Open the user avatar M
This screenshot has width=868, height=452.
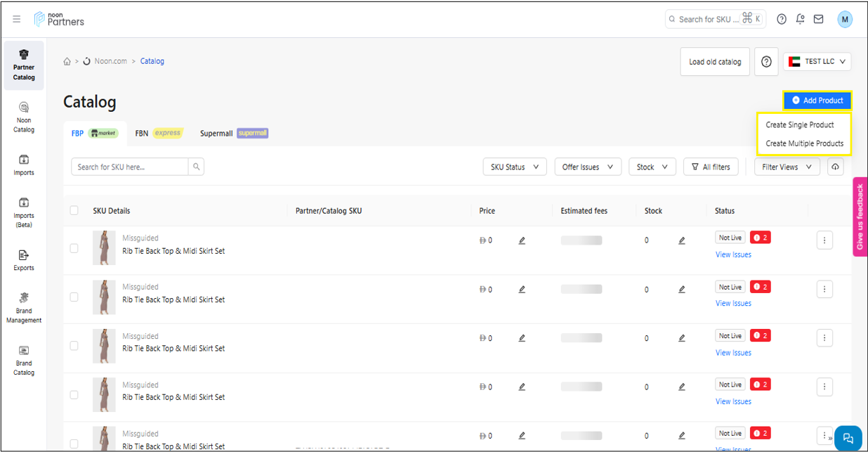click(845, 20)
